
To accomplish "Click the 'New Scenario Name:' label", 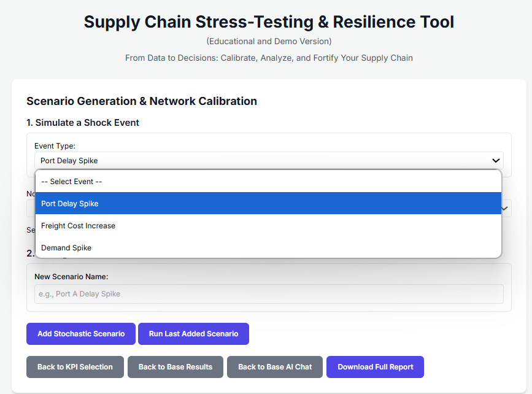I will 71,277.
